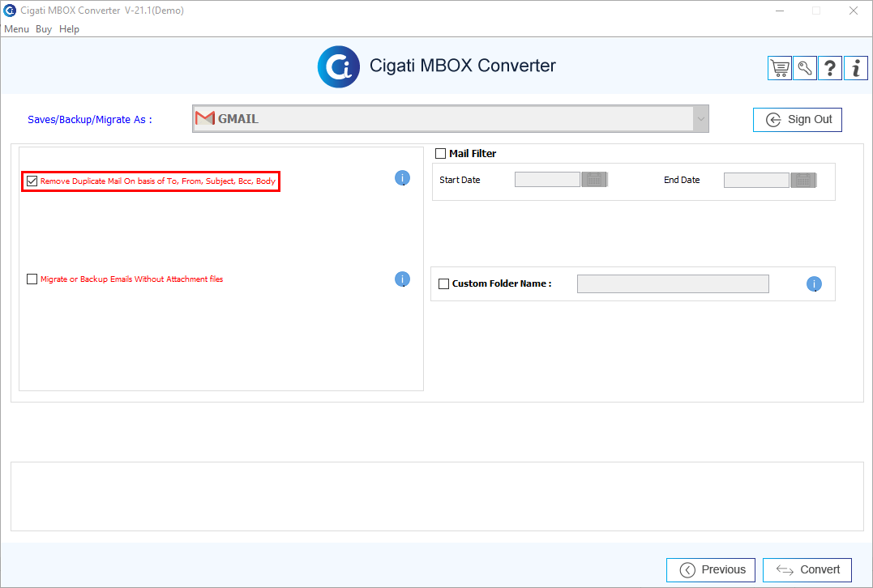Click info icon beside Remove Duplicate Mail
The height and width of the screenshot is (588, 873).
coord(402,178)
